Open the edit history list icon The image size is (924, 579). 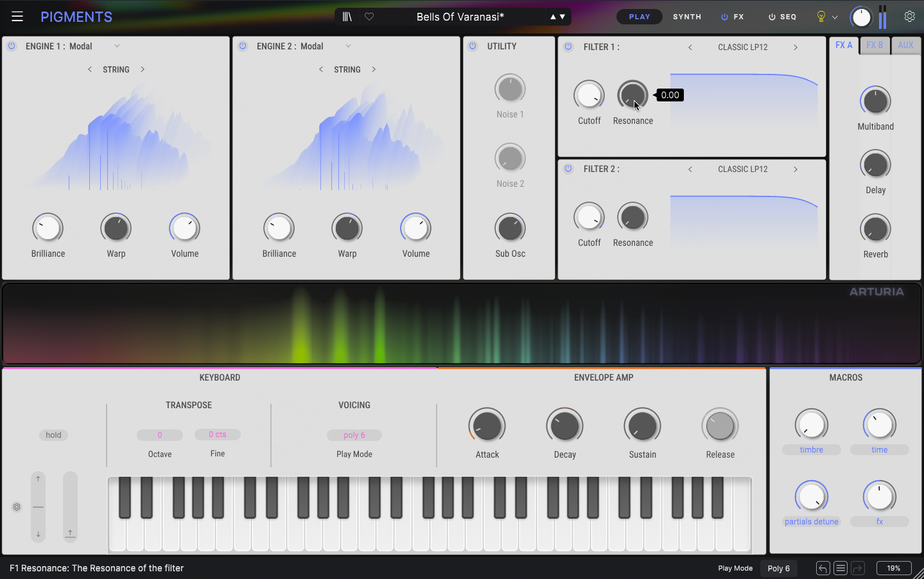tap(841, 568)
